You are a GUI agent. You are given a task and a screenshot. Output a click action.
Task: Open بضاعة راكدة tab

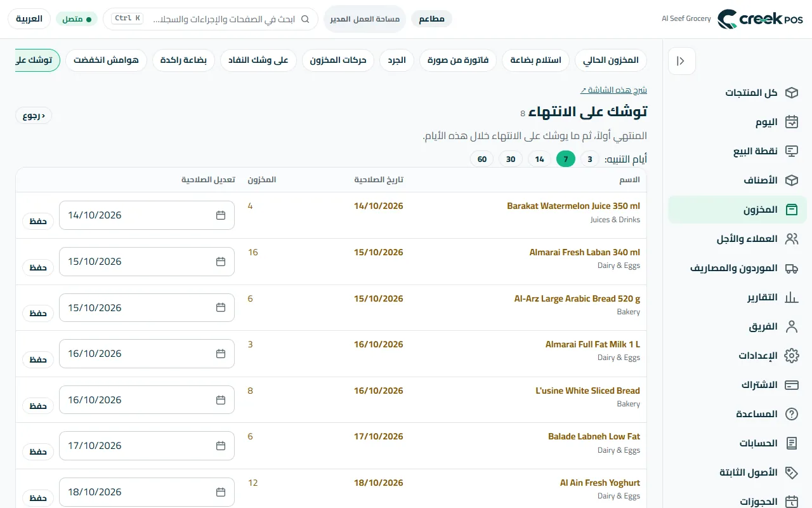(x=183, y=60)
